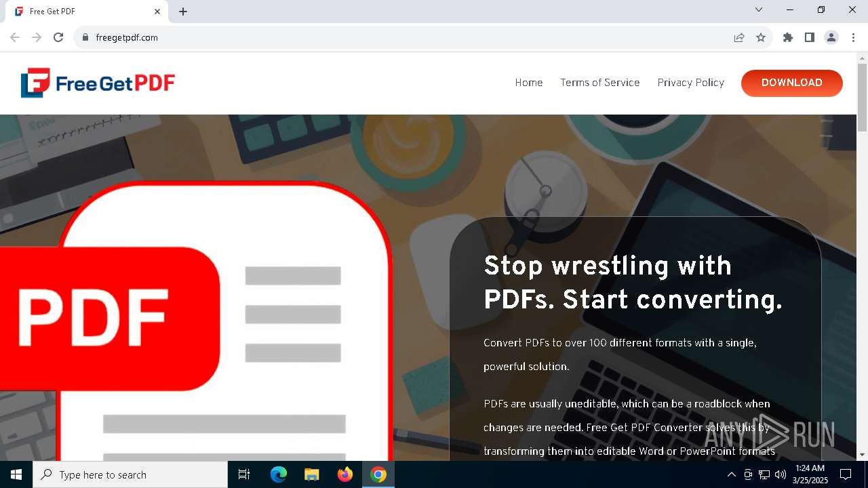
Task: Restore down the Chrome window
Action: [x=821, y=9]
